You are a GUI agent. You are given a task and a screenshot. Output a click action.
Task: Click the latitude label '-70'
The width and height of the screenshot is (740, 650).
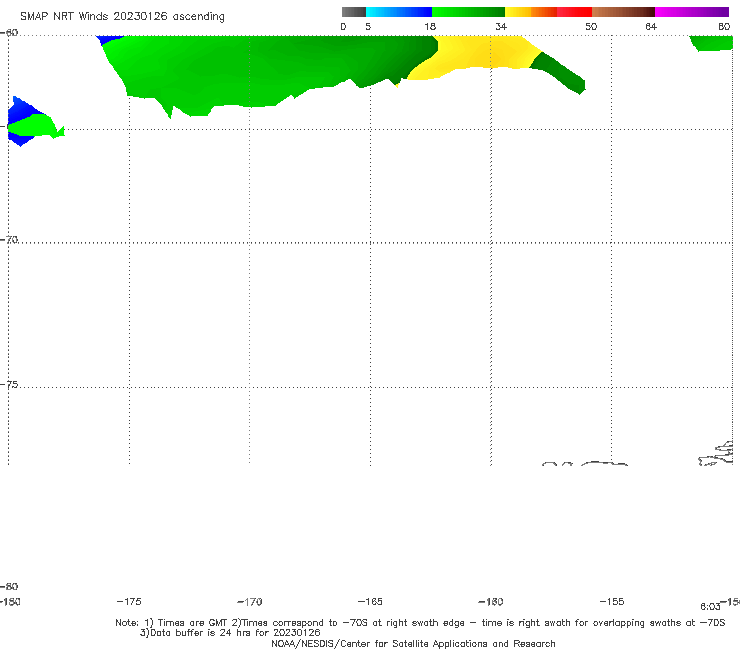click(x=9, y=240)
